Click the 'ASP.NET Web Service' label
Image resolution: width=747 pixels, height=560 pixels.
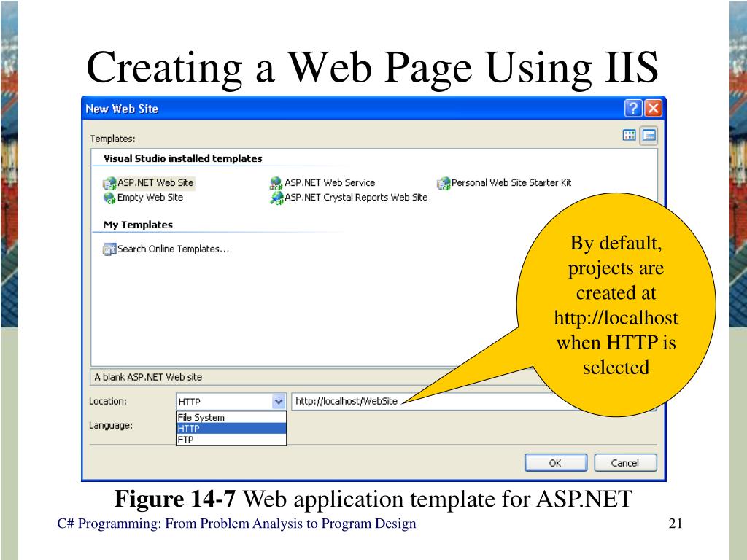click(330, 183)
